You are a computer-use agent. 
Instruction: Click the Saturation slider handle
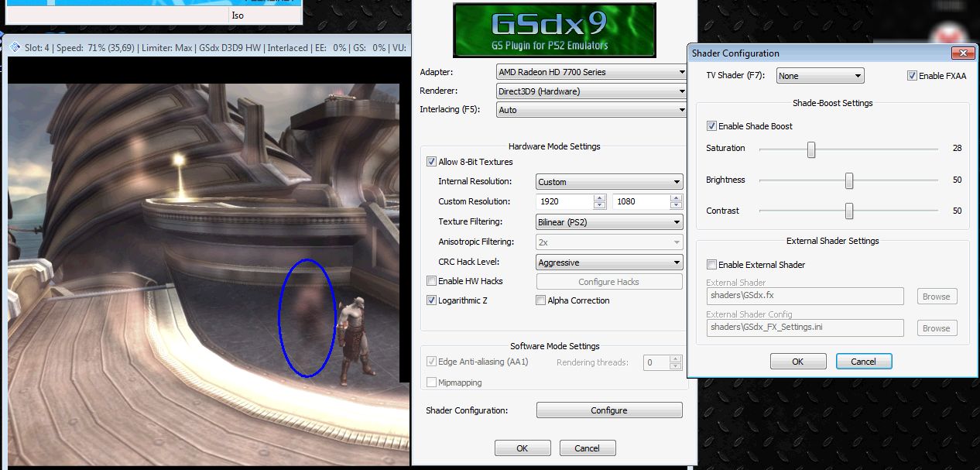pyautogui.click(x=811, y=149)
